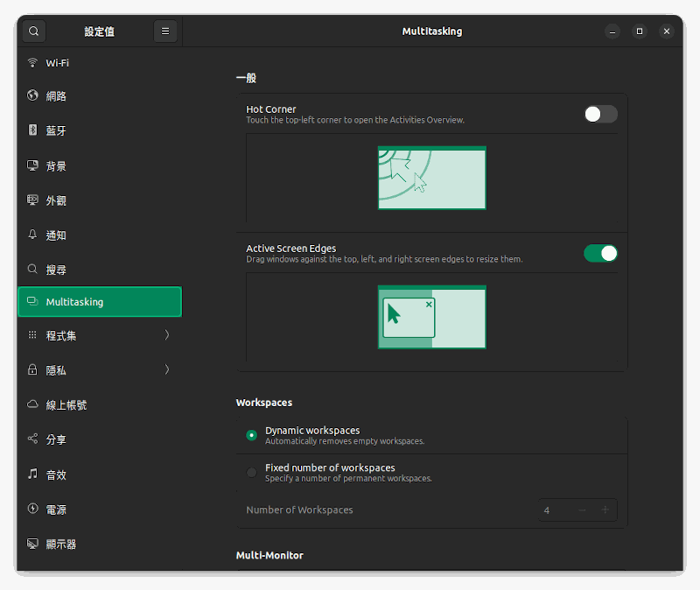Click the Wi-Fi signal icon
The width and height of the screenshot is (700, 590).
[32, 62]
